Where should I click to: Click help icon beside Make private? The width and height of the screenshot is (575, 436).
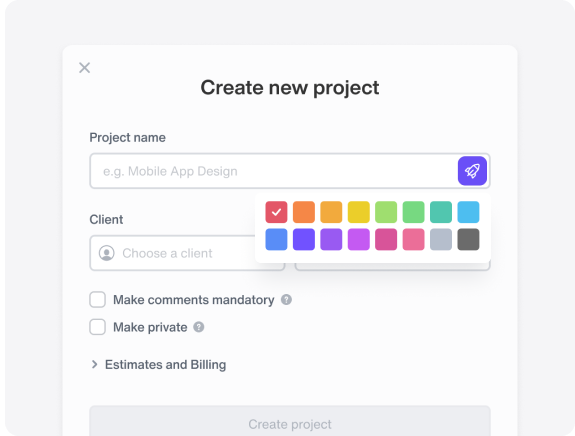coord(199,327)
